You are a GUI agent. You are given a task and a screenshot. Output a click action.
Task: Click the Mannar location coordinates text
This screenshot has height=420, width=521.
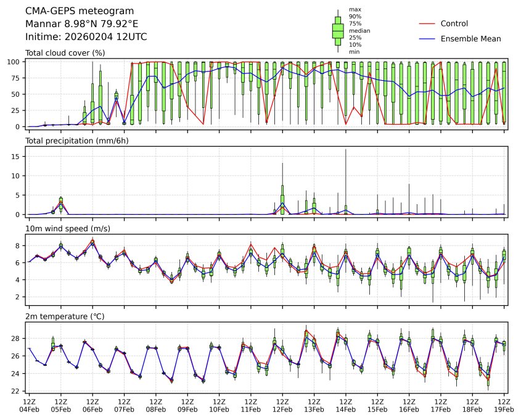[81, 24]
